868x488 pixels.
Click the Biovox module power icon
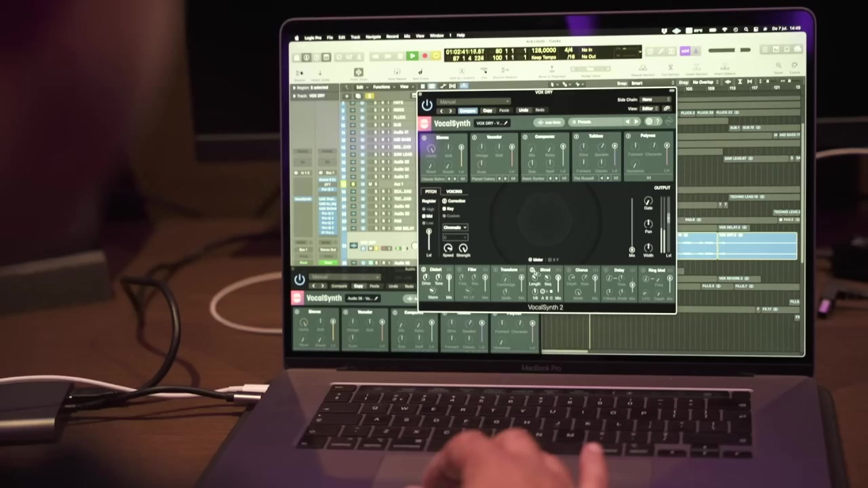click(x=425, y=138)
